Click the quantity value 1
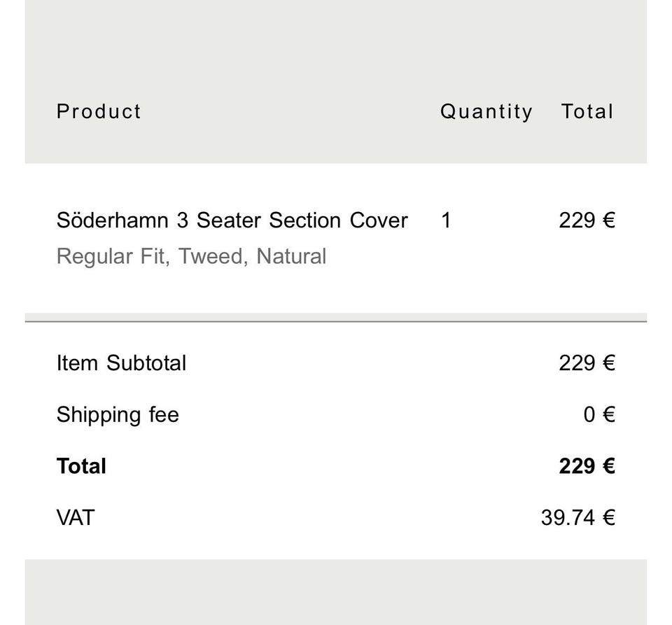The height and width of the screenshot is (625, 672). tap(446, 220)
